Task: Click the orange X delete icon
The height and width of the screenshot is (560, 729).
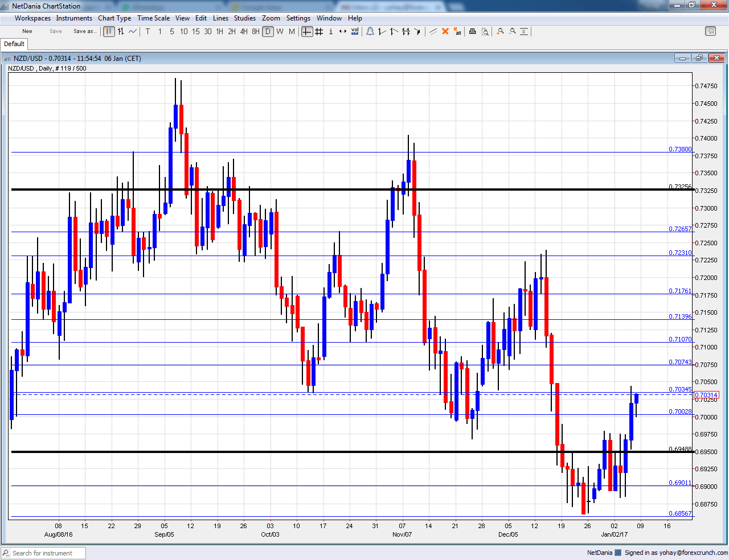Action: [x=445, y=32]
